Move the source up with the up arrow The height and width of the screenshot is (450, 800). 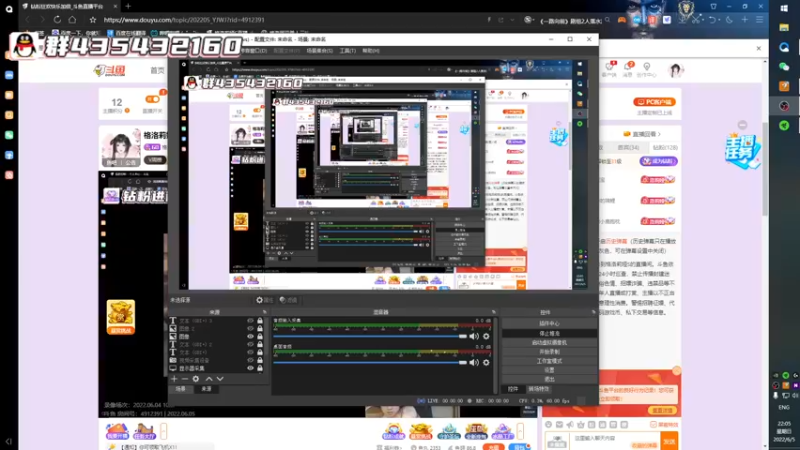(x=209, y=379)
